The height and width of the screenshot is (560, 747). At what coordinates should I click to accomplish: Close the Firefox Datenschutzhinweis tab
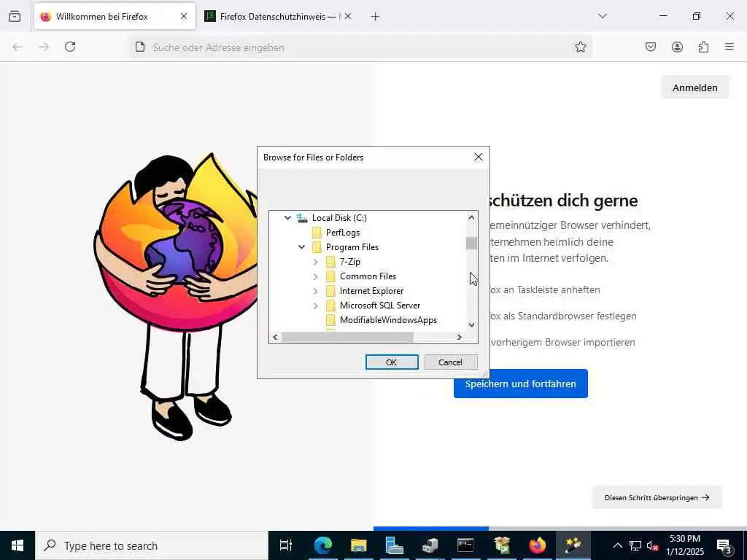coord(348,16)
